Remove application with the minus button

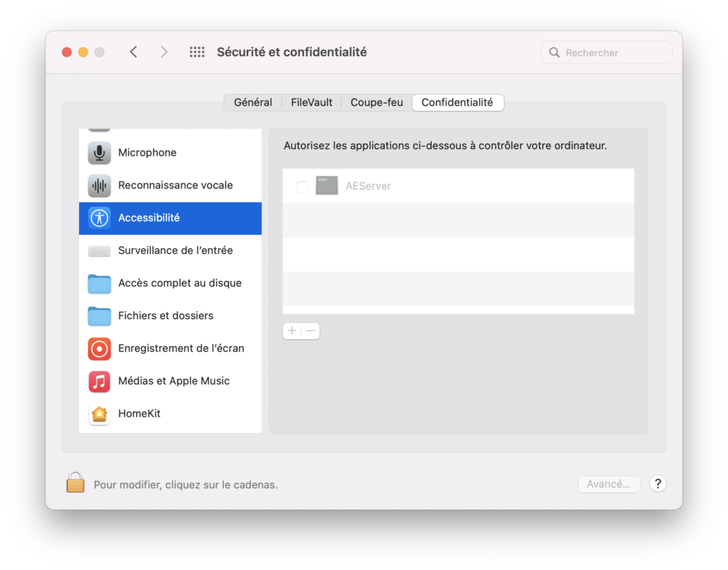click(x=311, y=330)
